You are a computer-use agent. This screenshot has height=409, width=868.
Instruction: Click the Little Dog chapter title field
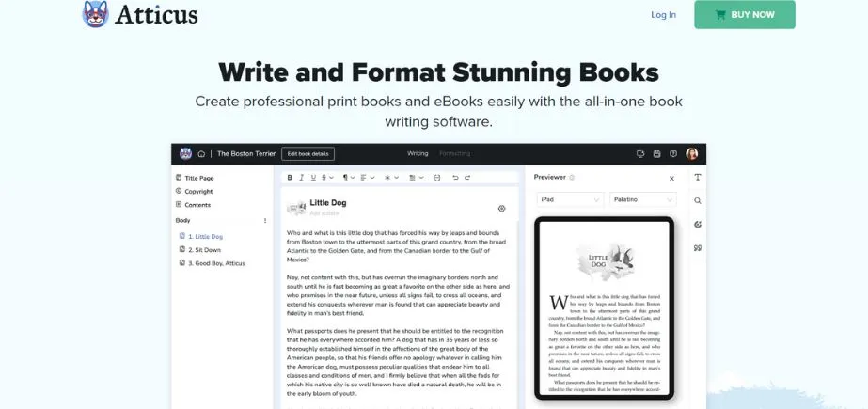click(x=328, y=202)
